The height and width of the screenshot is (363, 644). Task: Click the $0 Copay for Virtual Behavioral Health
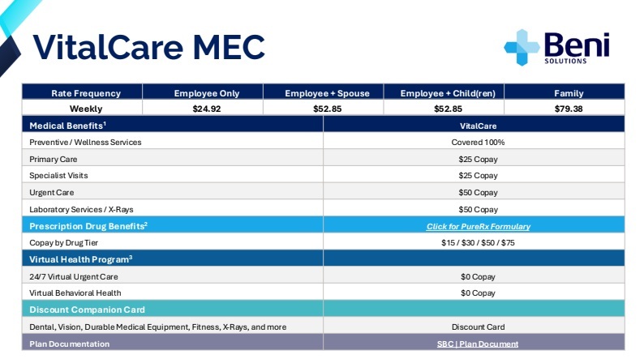[x=478, y=293]
